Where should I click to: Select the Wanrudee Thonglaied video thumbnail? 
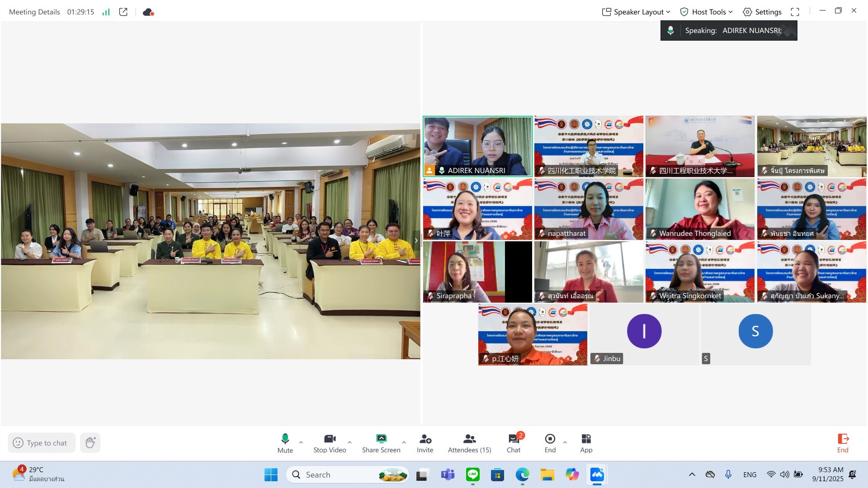pyautogui.click(x=700, y=209)
